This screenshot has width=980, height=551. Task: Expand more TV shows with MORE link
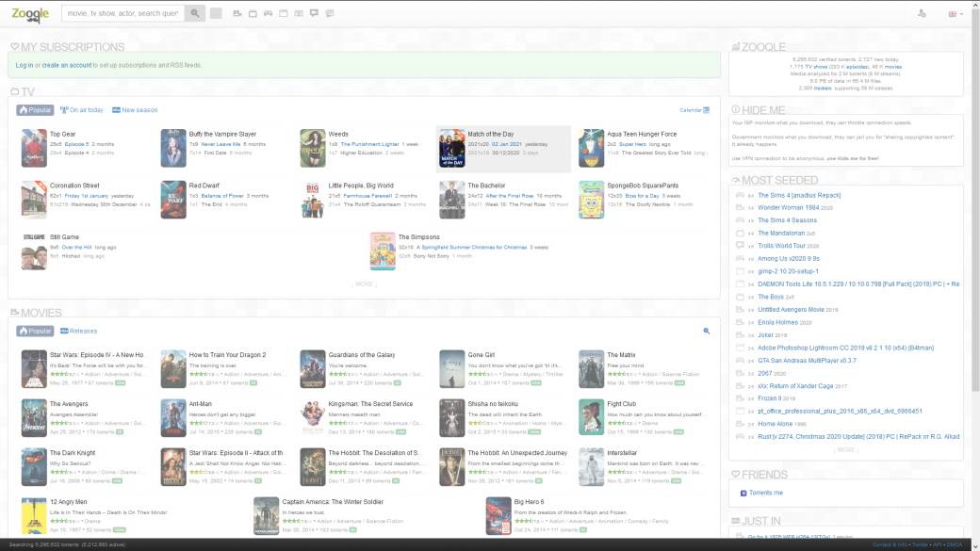[x=365, y=284]
